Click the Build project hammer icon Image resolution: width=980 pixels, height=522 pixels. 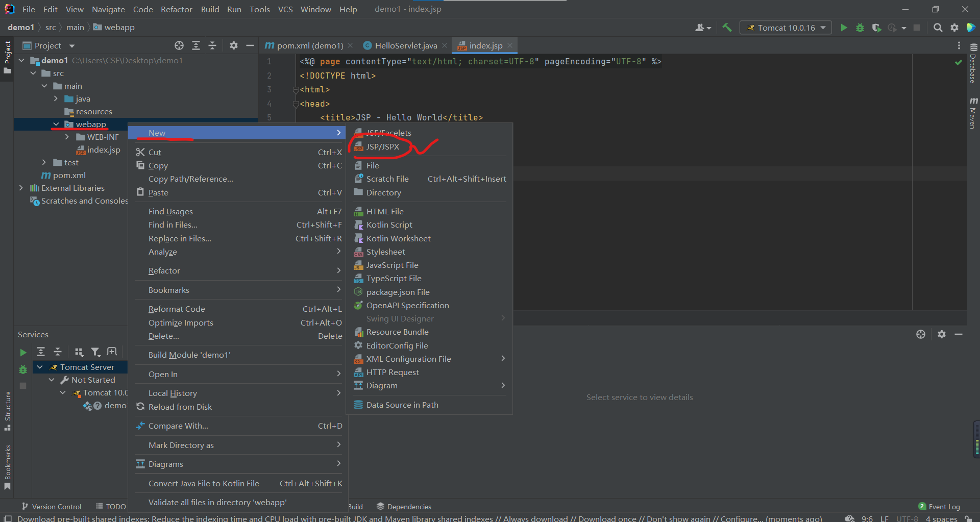pyautogui.click(x=727, y=28)
